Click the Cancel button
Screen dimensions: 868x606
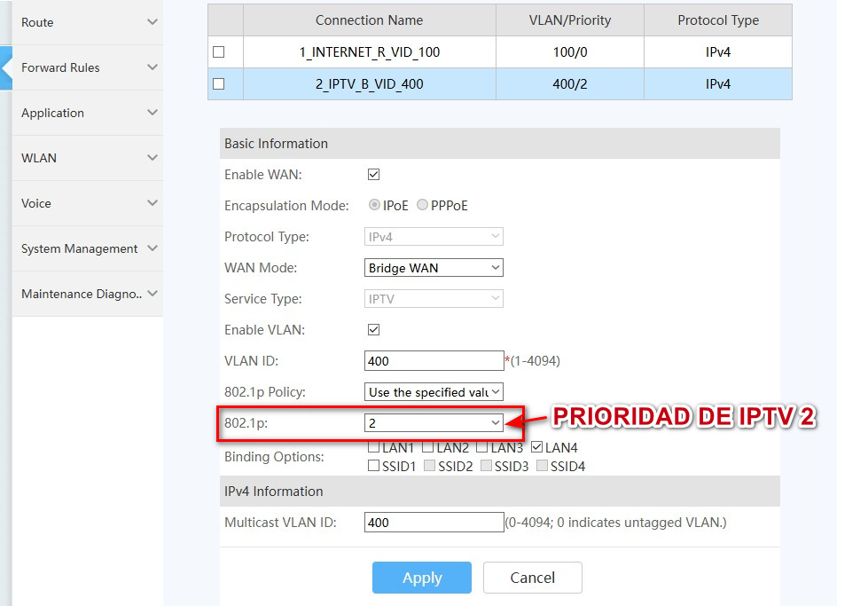[x=532, y=578]
